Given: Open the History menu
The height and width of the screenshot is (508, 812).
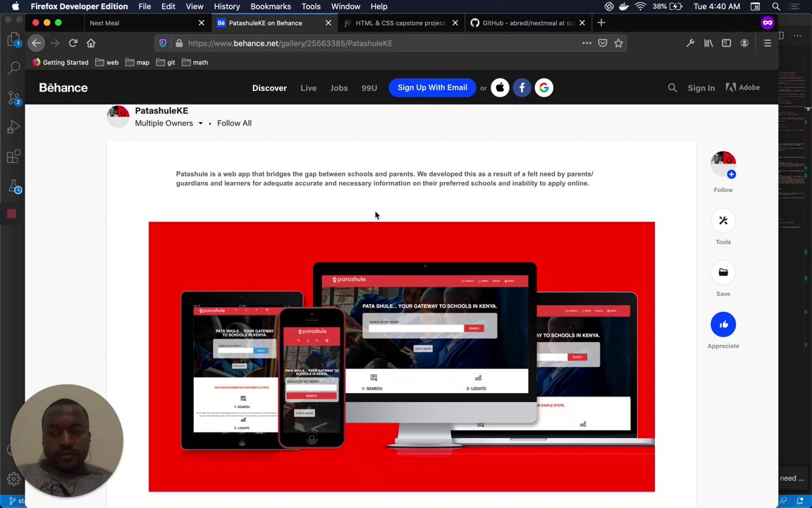Looking at the screenshot, I should [x=227, y=6].
